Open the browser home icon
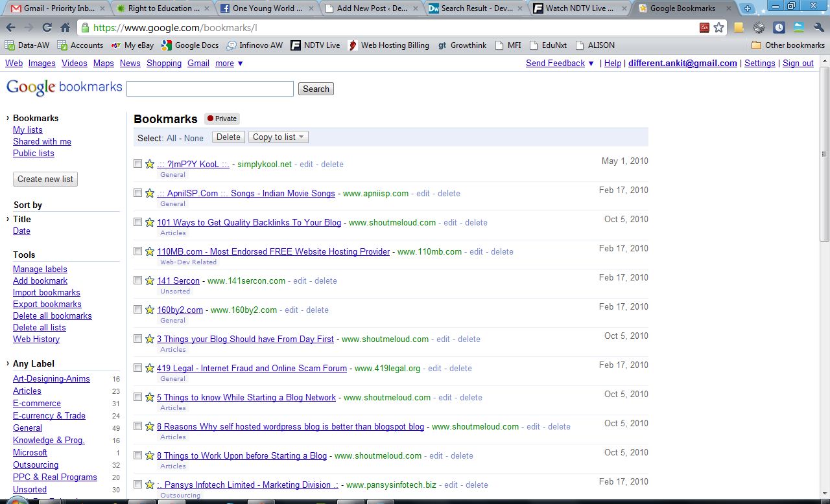 click(x=65, y=28)
